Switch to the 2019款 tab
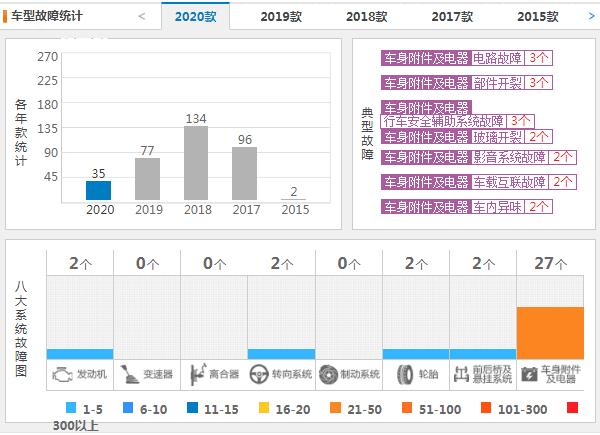 (281, 16)
